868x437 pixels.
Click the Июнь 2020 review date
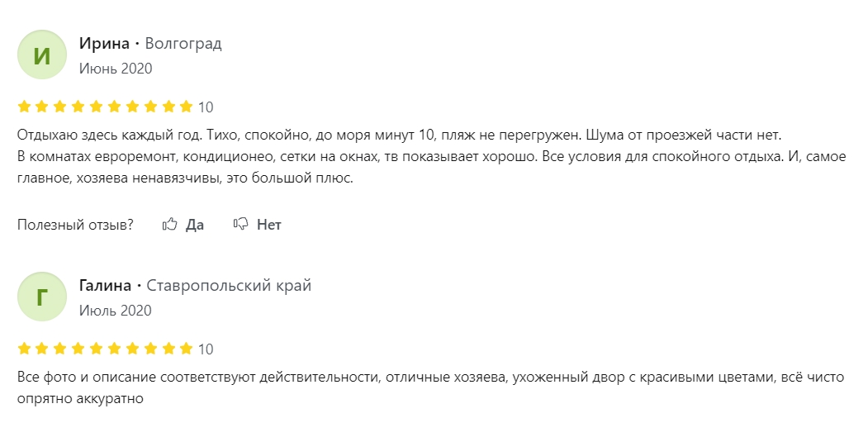pyautogui.click(x=116, y=68)
